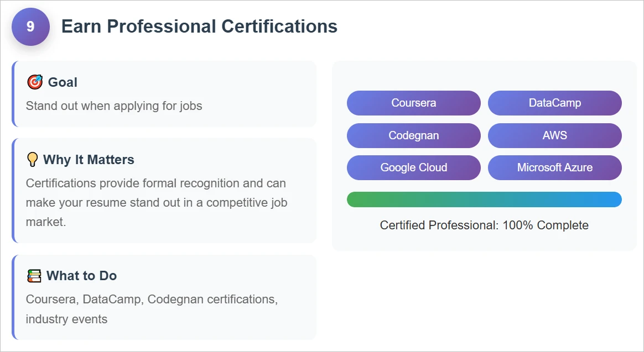This screenshot has height=352, width=644.
Task: Choose the AWS pill button
Action: pos(555,135)
